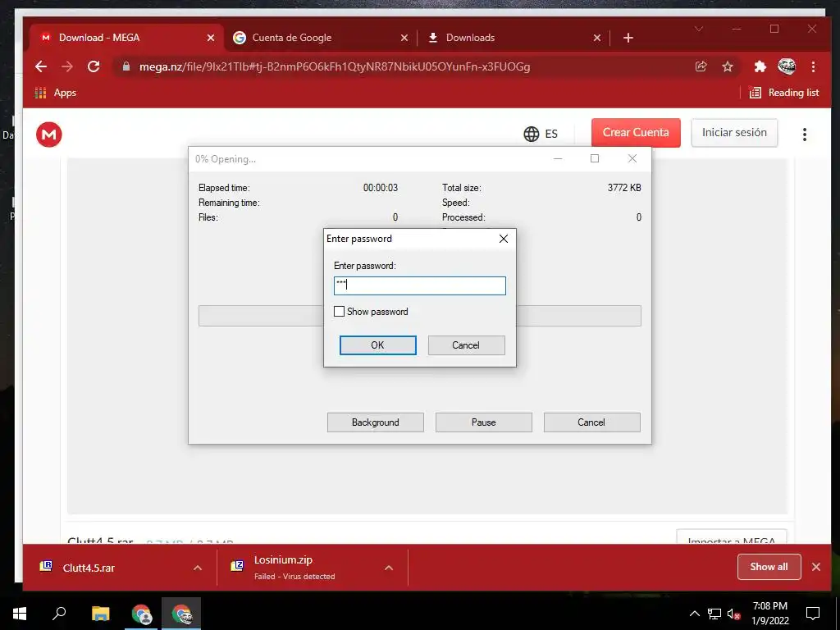The image size is (840, 630).
Task: Open File Explorer from the taskbar
Action: point(100,614)
